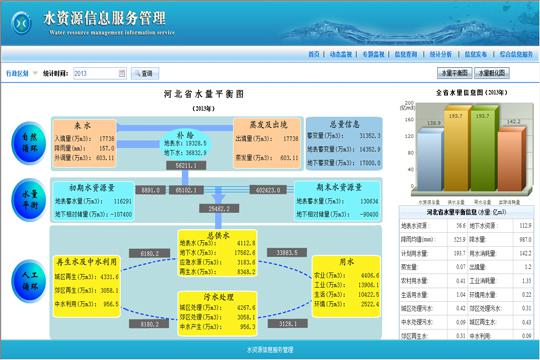Open the 水量概化图 view button
This screenshot has width=540, height=360.
point(492,73)
